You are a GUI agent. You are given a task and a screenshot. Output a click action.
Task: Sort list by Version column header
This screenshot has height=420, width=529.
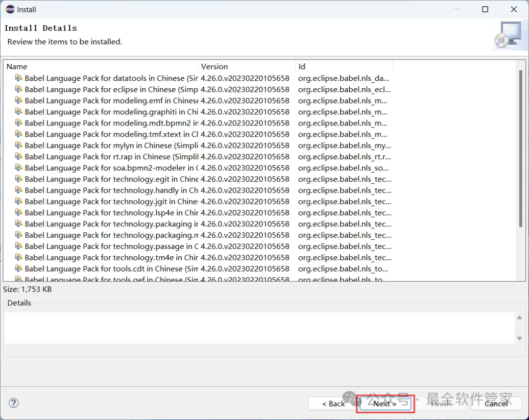[x=246, y=67]
